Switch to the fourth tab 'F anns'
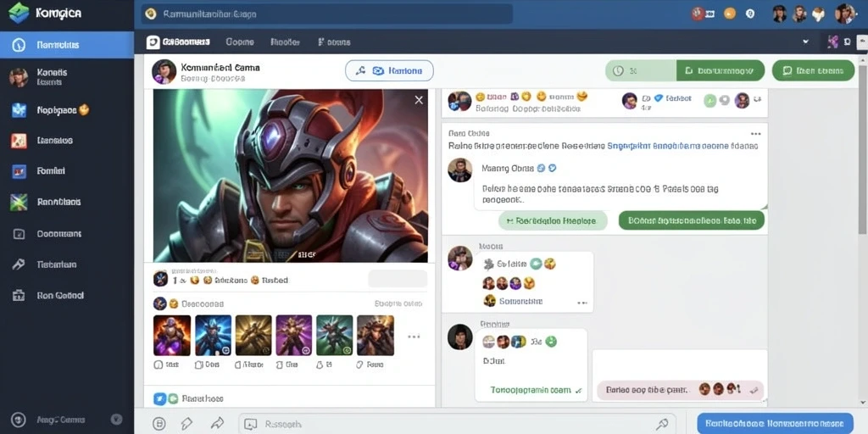The image size is (868, 434). point(334,42)
